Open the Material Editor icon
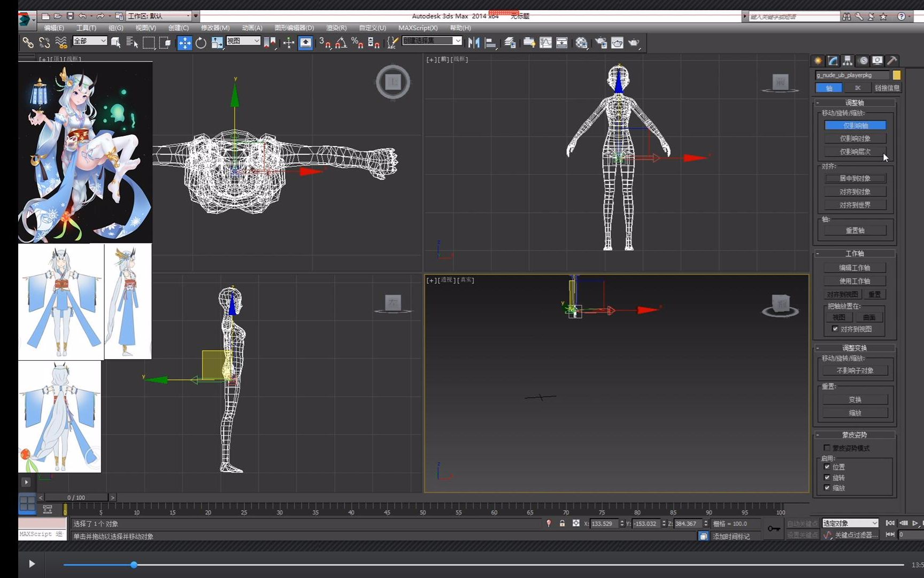Viewport: 924px width, 578px height. pyautogui.click(x=582, y=43)
